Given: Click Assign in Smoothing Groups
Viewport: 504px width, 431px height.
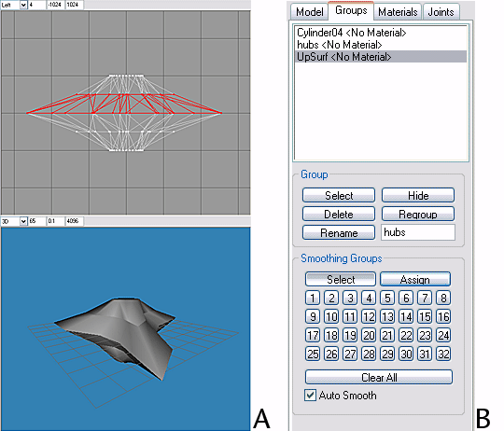Looking at the screenshot, I should pyautogui.click(x=415, y=280).
